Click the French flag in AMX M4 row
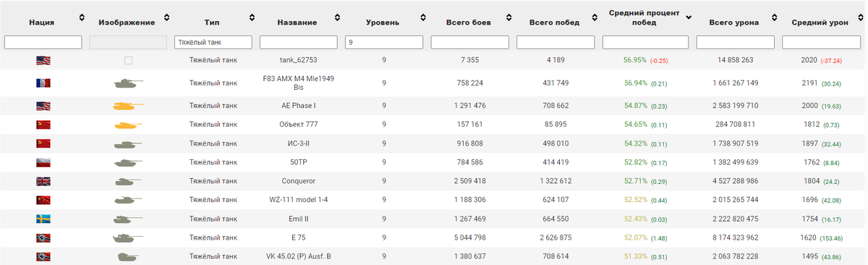 tap(43, 83)
